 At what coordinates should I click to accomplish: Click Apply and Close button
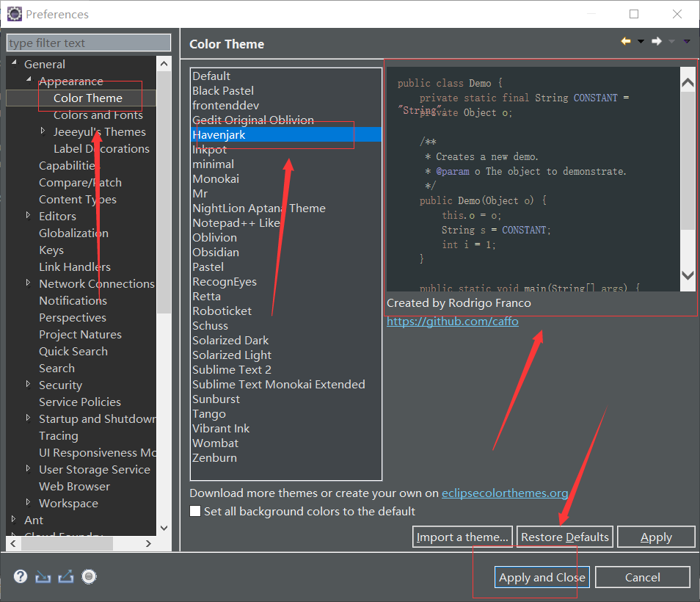click(542, 578)
